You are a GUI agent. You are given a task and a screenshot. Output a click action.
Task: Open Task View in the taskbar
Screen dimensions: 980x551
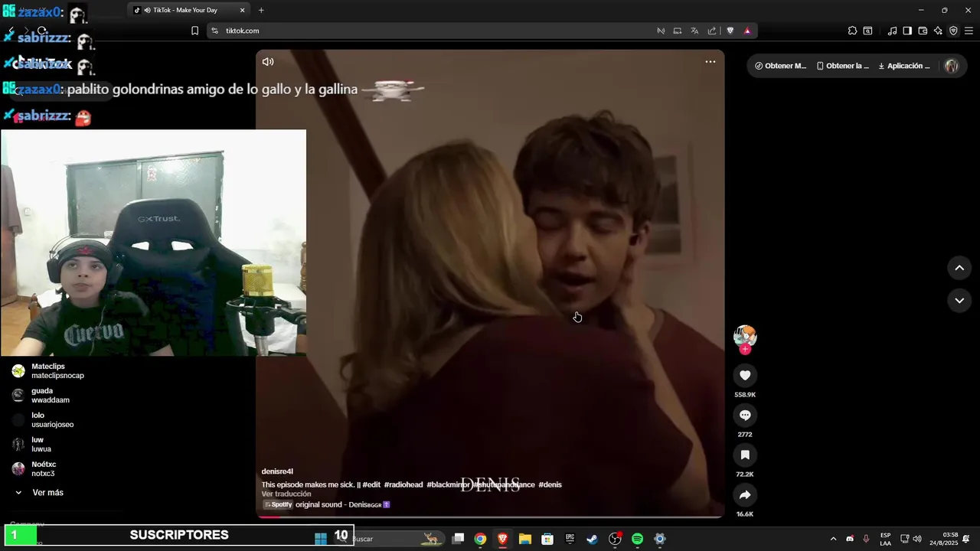coord(458,539)
